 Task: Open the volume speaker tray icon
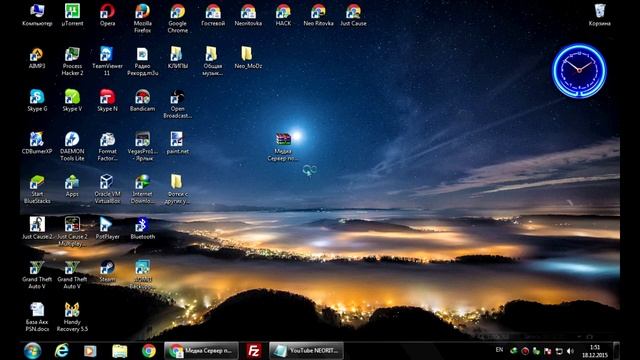(x=570, y=351)
